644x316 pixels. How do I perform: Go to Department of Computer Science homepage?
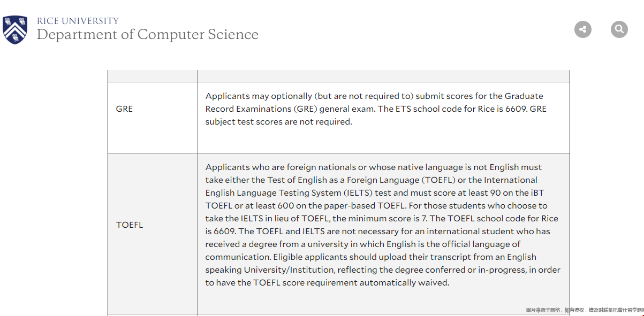pyautogui.click(x=147, y=35)
